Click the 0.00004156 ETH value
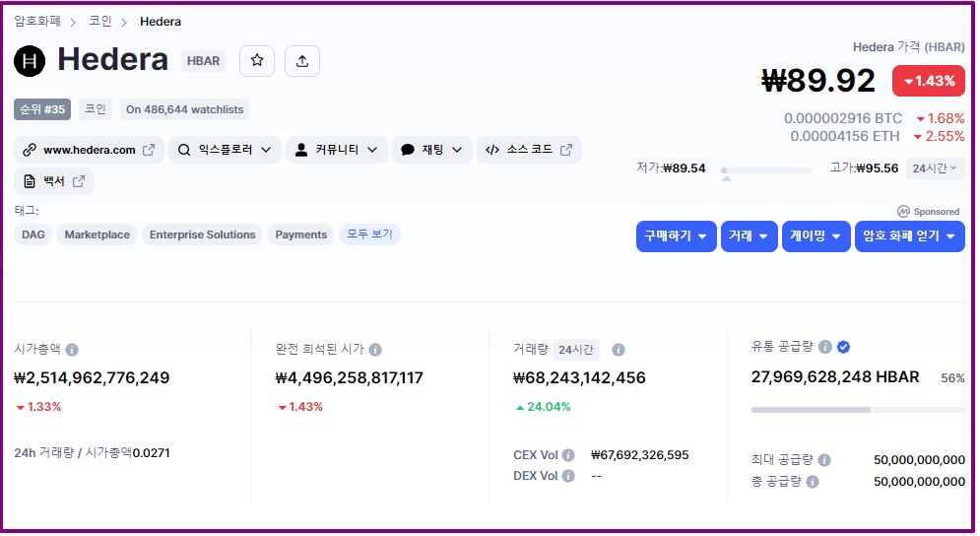 pos(844,136)
